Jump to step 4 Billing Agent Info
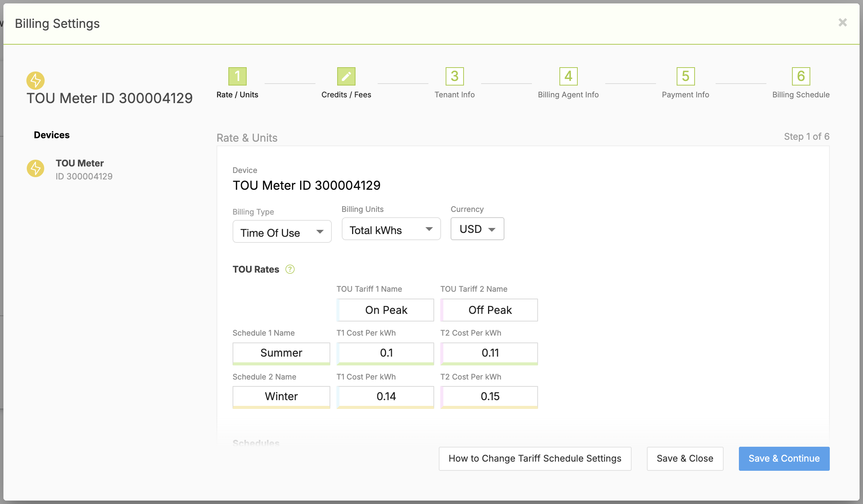Viewport: 863px width, 504px height. [568, 76]
